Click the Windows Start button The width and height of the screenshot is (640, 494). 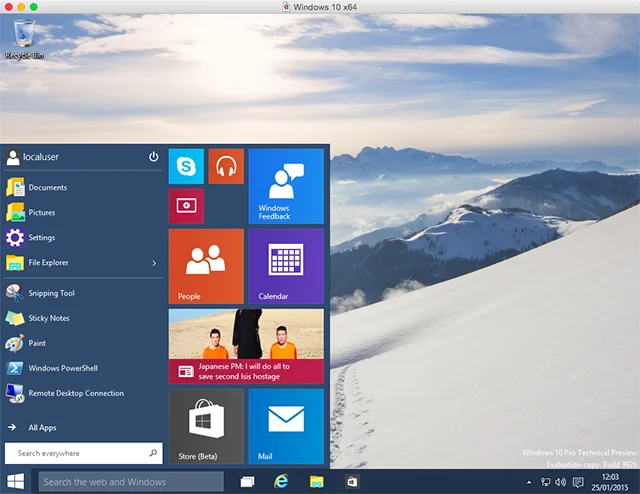coord(16,482)
